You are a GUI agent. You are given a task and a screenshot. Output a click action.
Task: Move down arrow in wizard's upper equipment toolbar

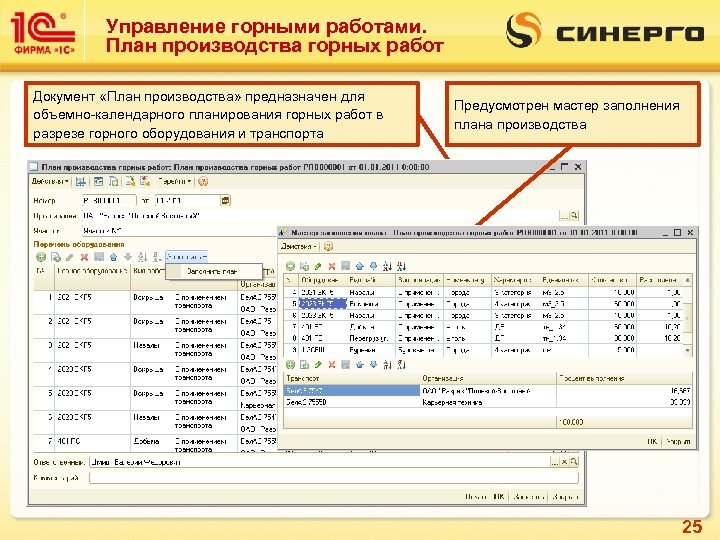point(374,266)
